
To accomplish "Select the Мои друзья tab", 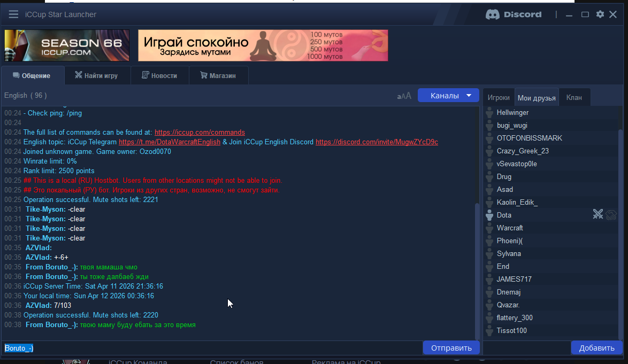I will point(537,98).
